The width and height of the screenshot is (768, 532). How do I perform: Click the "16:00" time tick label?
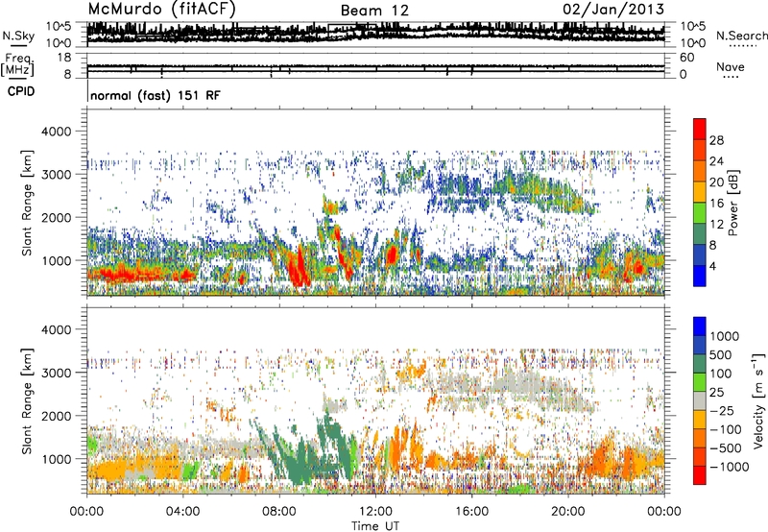(471, 512)
